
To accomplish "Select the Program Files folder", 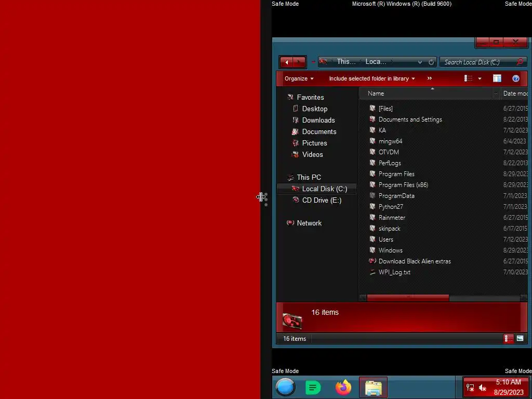I will coord(396,174).
